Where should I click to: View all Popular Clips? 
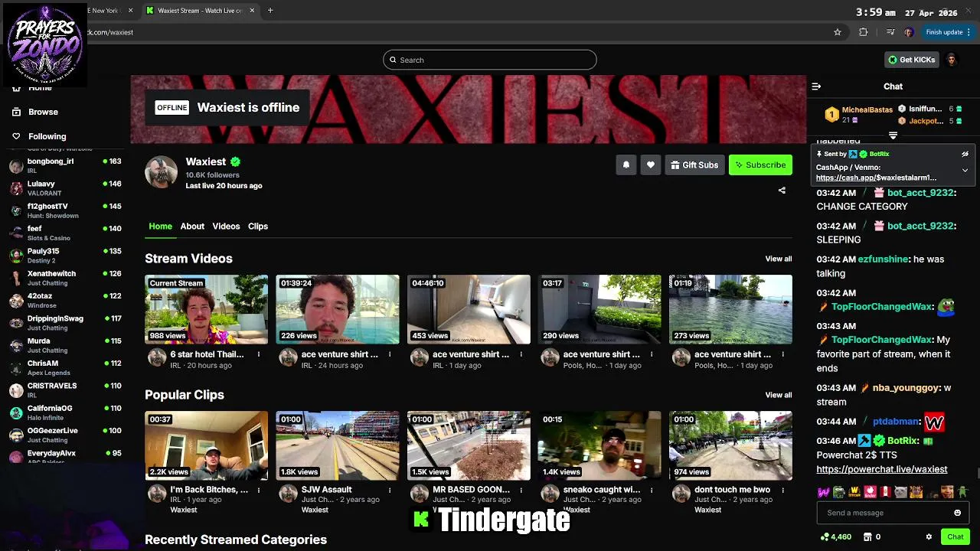click(x=779, y=395)
